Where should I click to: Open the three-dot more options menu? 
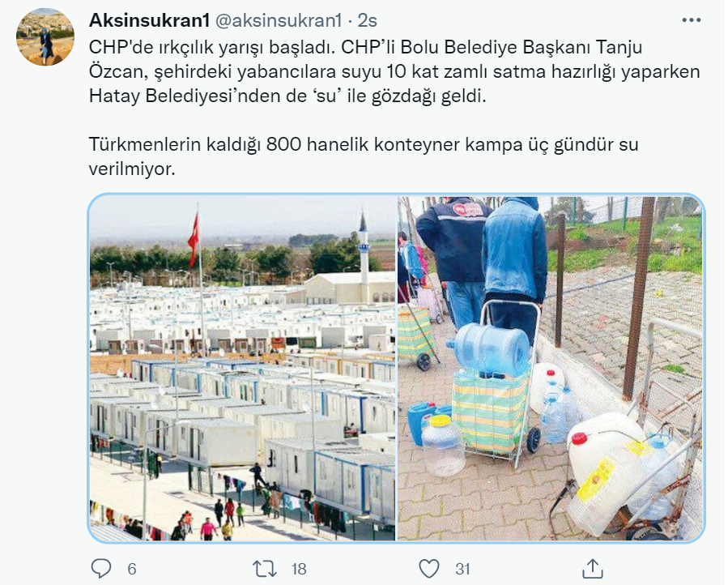click(691, 20)
